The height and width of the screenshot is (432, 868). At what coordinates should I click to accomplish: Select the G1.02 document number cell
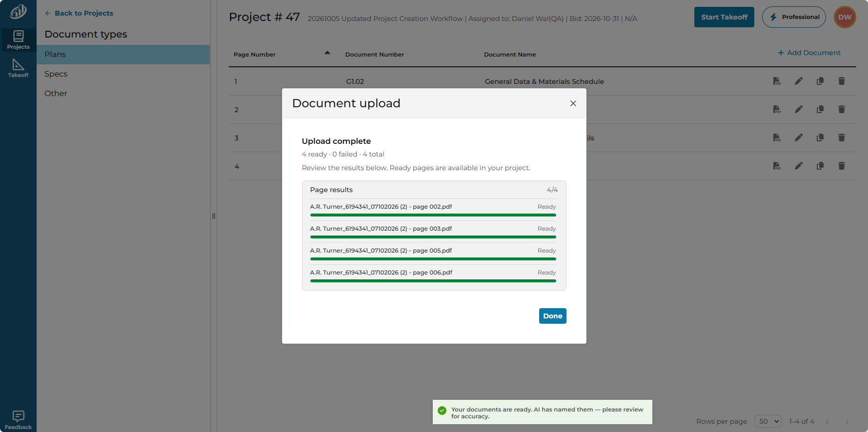(x=355, y=81)
